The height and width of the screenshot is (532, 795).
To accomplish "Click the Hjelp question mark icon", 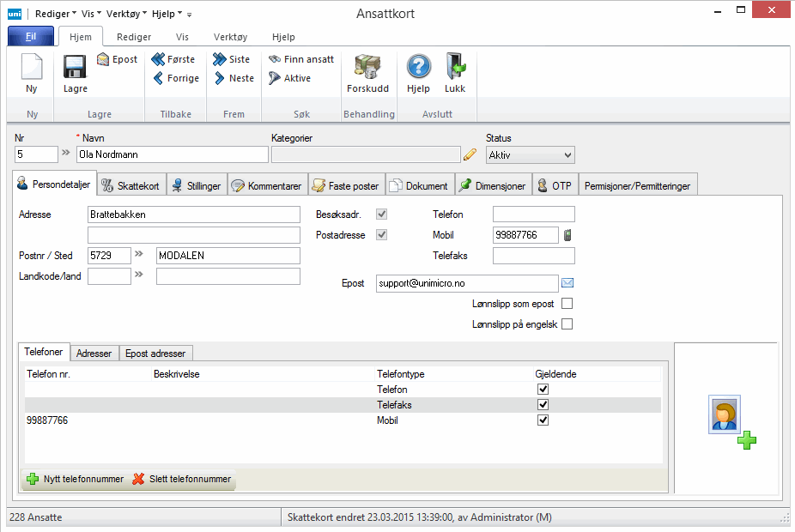I will 418,68.
